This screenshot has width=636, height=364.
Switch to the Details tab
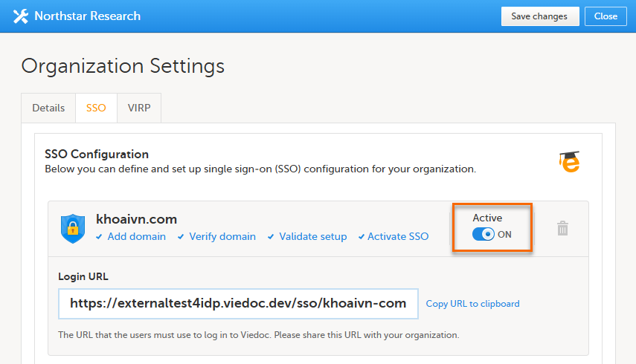48,108
